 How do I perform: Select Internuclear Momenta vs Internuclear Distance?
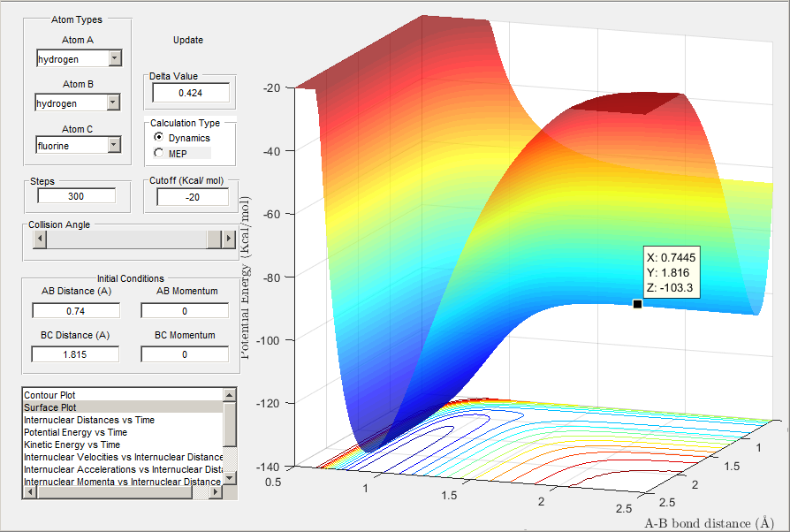(123, 482)
